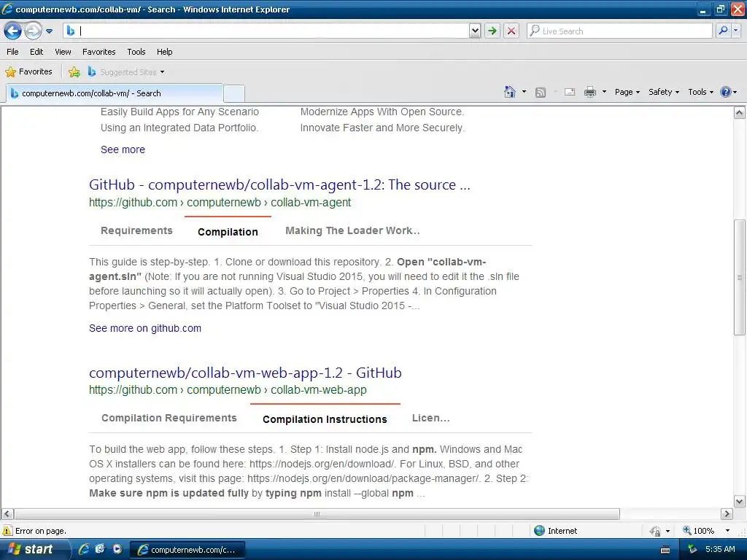Click the Read Mail icon
This screenshot has height=560, width=747.
pyautogui.click(x=570, y=92)
